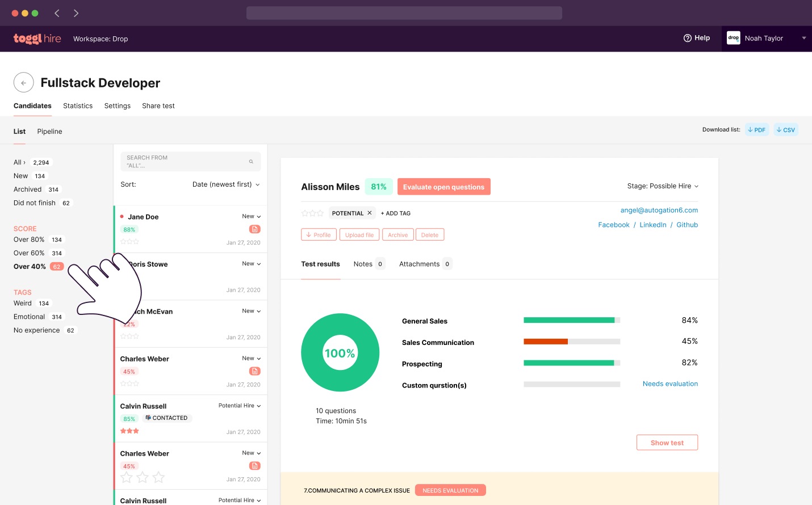Open the LinkedIn profile link
The width and height of the screenshot is (812, 505).
653,225
